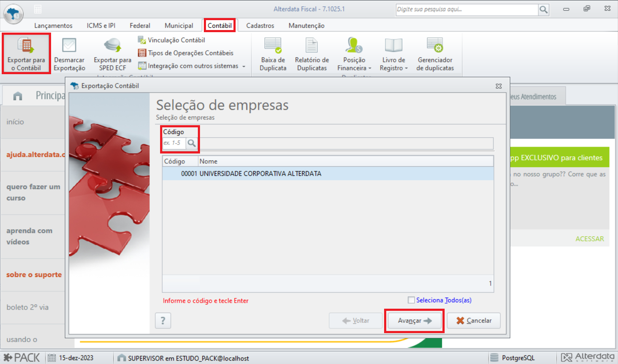The height and width of the screenshot is (364, 618).
Task: Click the Cancelar button
Action: 474,321
